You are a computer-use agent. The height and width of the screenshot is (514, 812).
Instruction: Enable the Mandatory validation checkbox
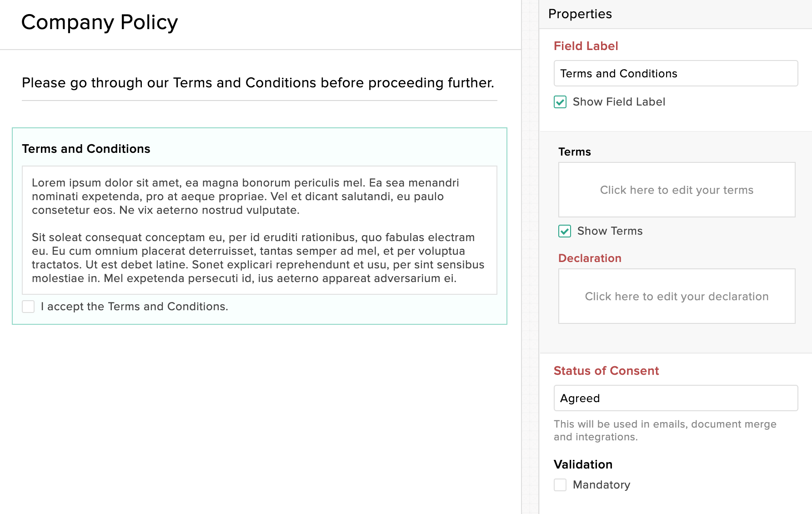[560, 485]
